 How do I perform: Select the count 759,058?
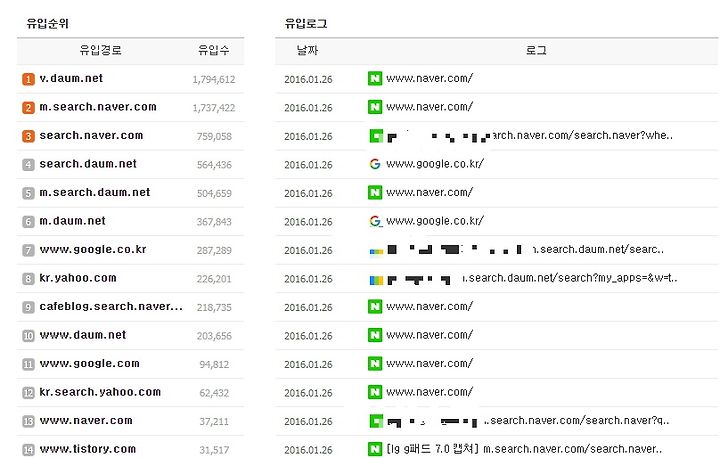pos(214,136)
